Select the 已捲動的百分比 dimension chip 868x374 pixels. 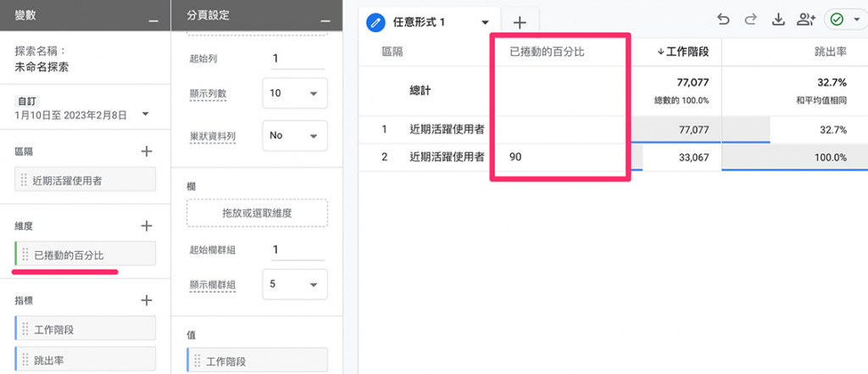[86, 255]
